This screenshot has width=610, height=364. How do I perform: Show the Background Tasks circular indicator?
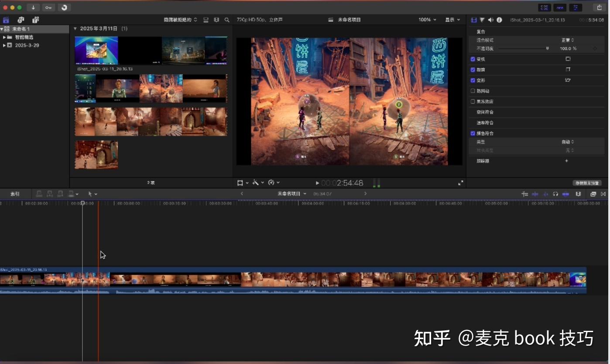[64, 7]
